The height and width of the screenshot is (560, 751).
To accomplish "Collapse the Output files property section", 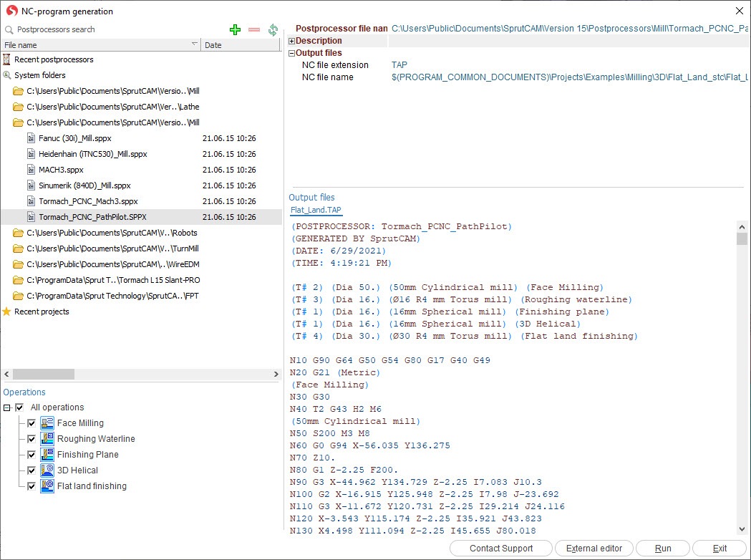I will coord(292,53).
